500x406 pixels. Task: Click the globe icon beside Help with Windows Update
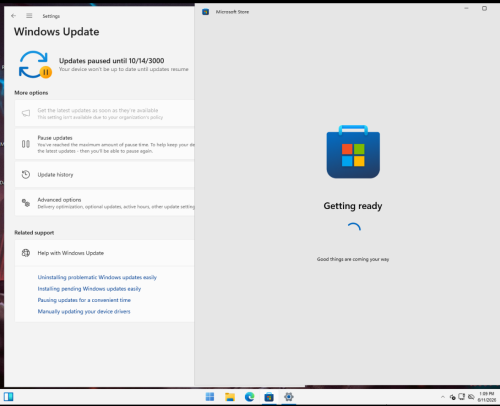pos(26,253)
